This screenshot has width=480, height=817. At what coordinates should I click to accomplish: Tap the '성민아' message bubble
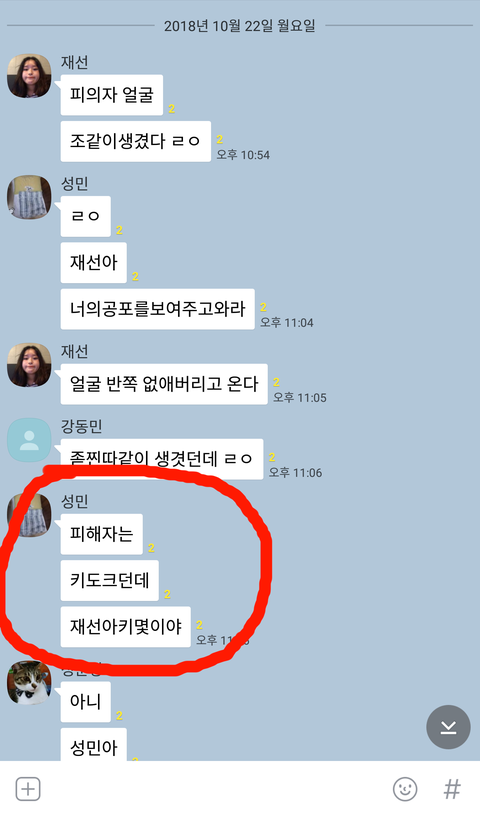point(93,745)
